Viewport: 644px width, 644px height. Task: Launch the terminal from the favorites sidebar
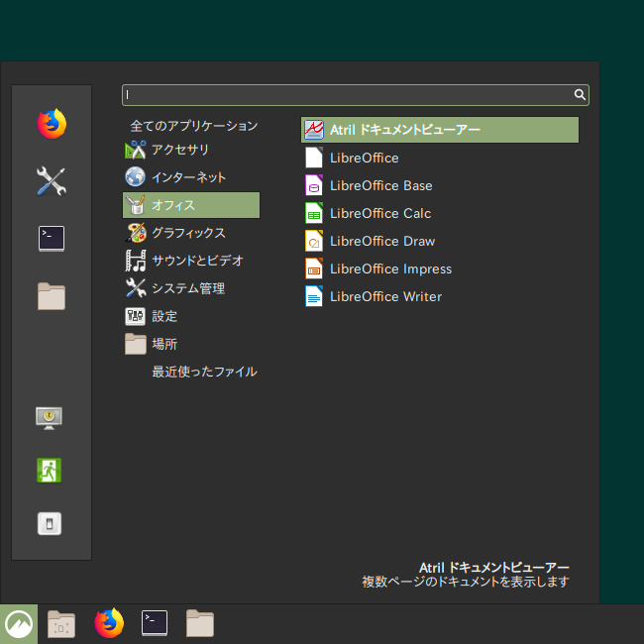(52, 238)
